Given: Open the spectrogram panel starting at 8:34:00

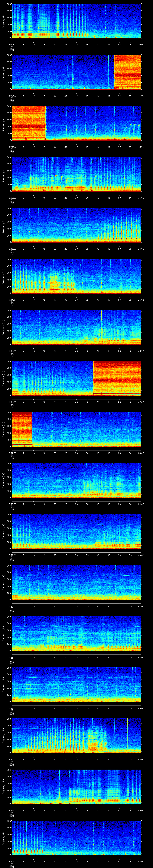Looking at the screenshot, I should [x=76, y=276].
